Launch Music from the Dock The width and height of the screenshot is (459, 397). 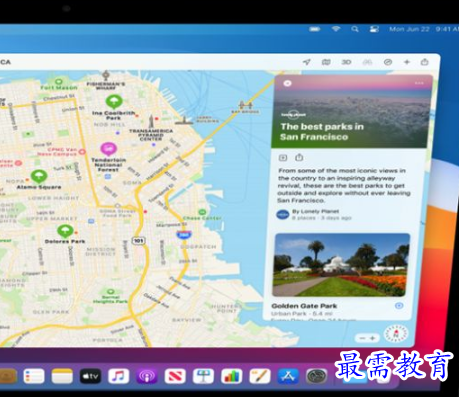tap(119, 376)
